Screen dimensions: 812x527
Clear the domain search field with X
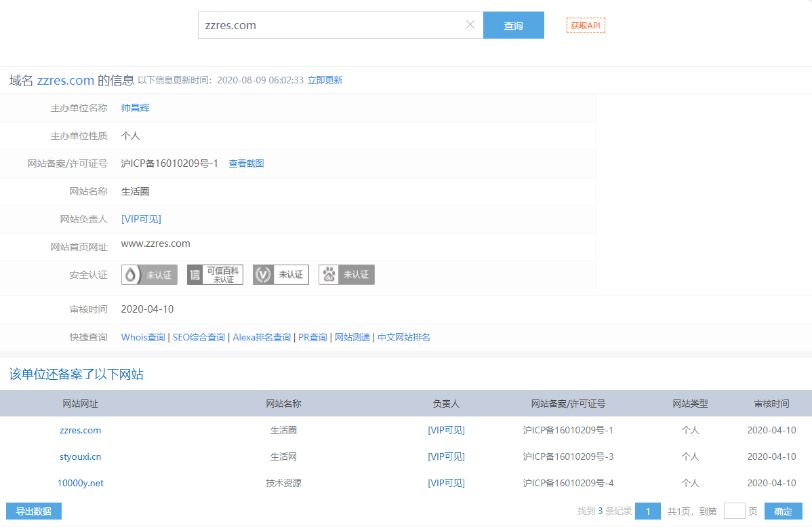(470, 25)
